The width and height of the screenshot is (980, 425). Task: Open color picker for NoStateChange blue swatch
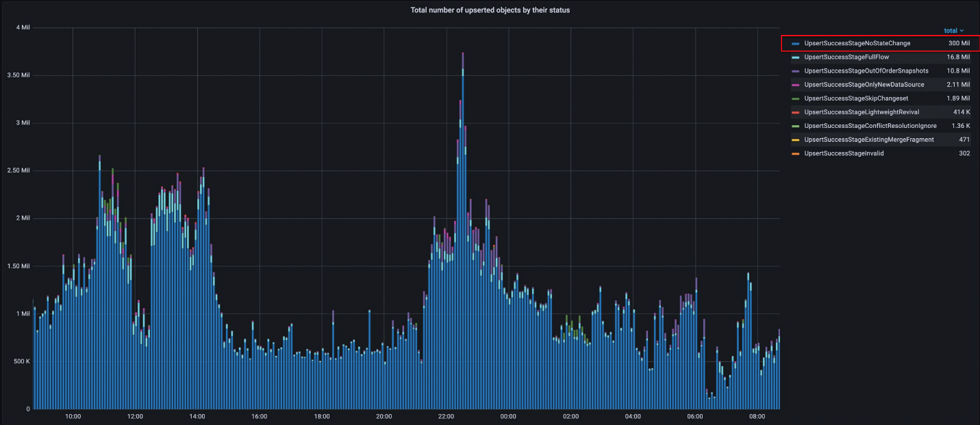point(795,44)
